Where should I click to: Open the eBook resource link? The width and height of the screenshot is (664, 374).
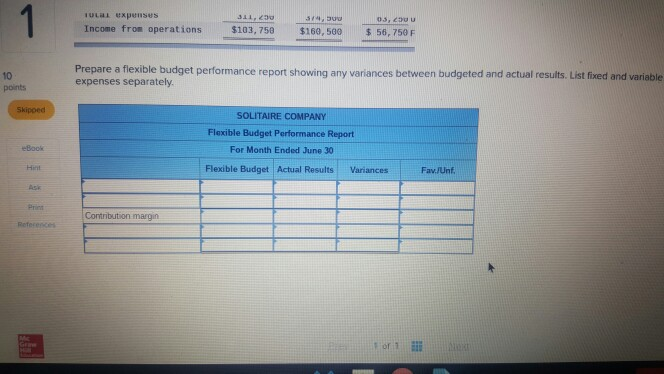(x=33, y=148)
